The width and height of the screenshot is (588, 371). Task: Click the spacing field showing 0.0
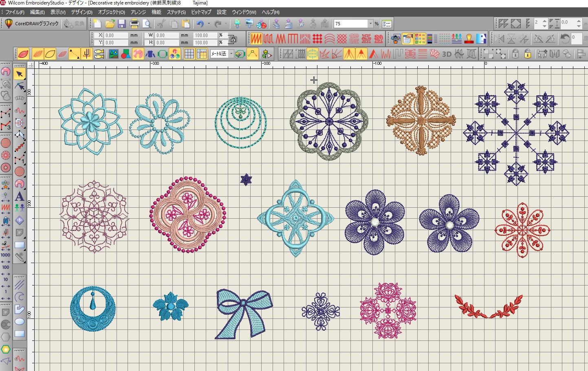pyautogui.click(x=568, y=23)
